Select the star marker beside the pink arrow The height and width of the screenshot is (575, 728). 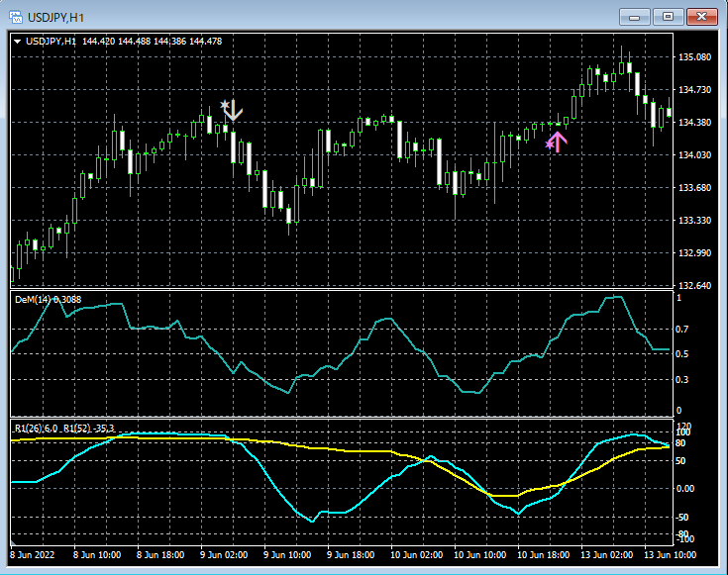[550, 144]
